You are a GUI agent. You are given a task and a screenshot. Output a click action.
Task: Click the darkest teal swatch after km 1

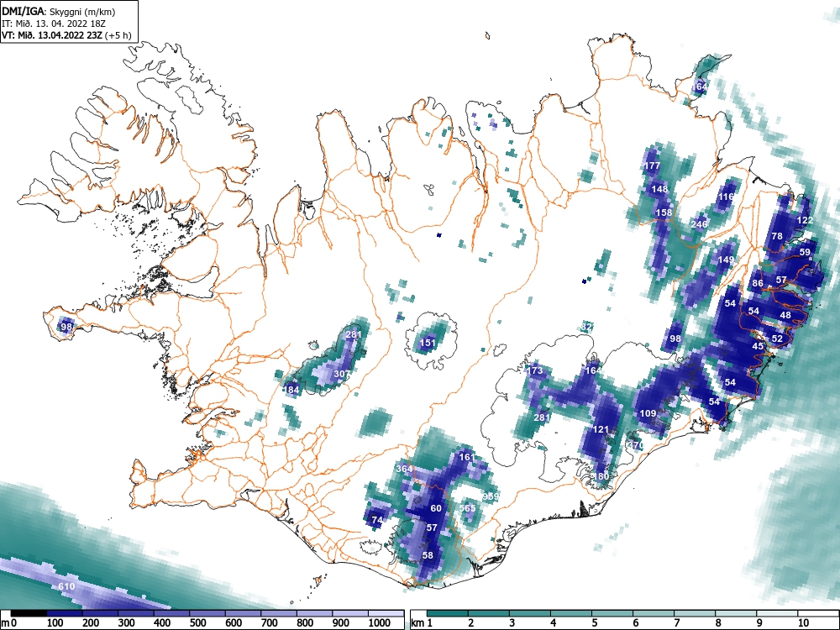448,613
